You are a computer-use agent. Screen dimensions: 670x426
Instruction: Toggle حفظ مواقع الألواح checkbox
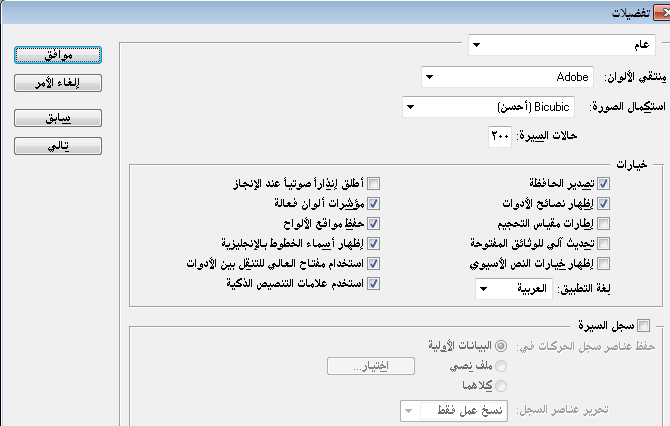[x=374, y=224]
